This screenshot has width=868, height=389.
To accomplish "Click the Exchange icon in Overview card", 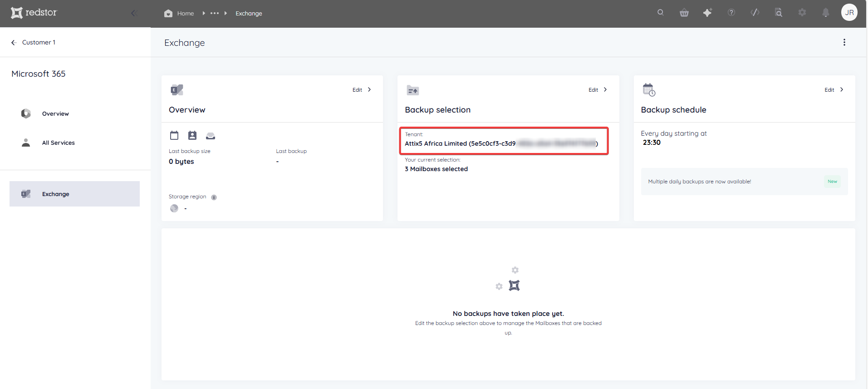I will [x=177, y=90].
